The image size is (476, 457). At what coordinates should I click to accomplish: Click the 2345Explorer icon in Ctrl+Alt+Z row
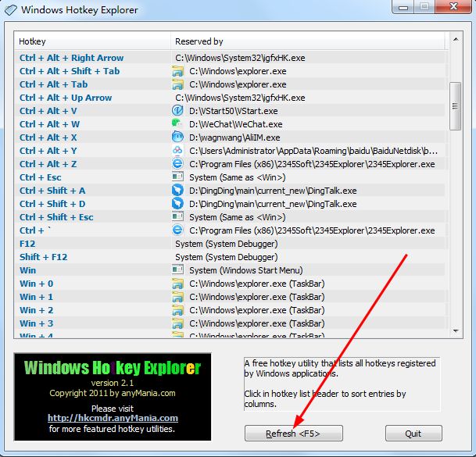[x=177, y=164]
